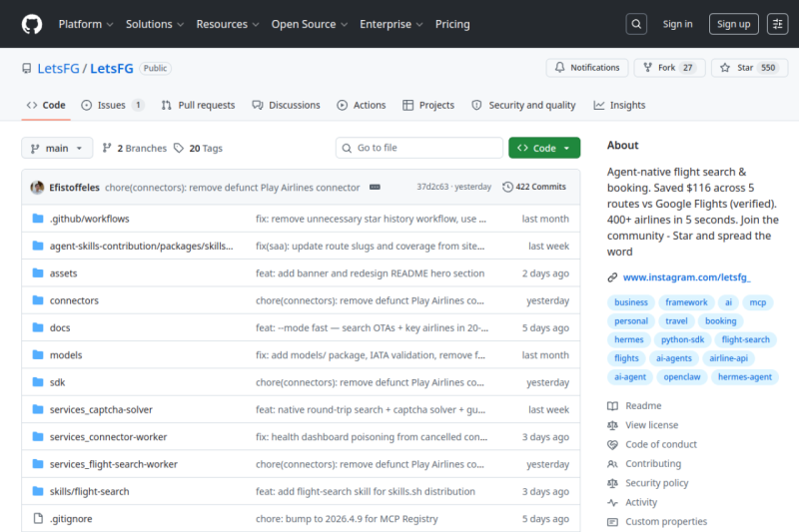Image resolution: width=799 pixels, height=532 pixels.
Task: Open the green Code dropdown button
Action: [544, 148]
